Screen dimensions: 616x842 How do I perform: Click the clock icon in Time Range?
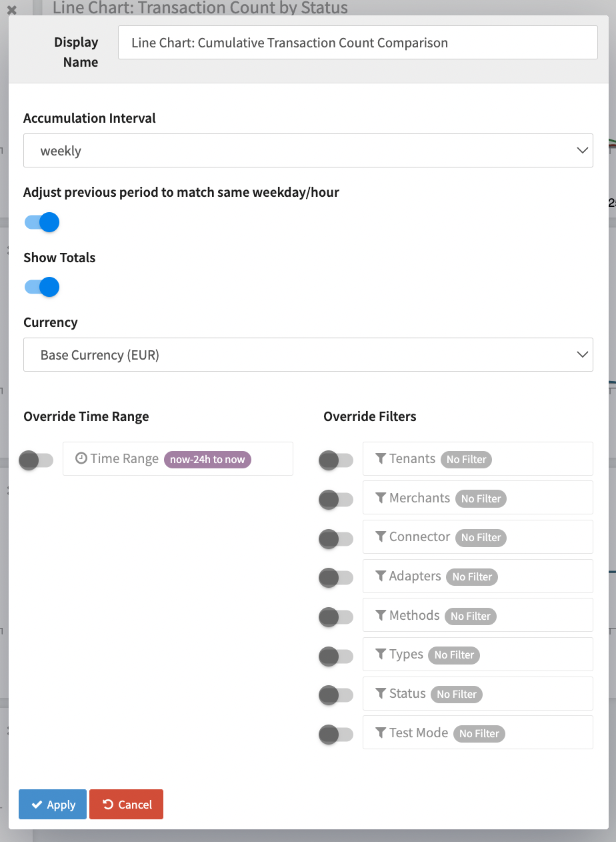tap(81, 459)
